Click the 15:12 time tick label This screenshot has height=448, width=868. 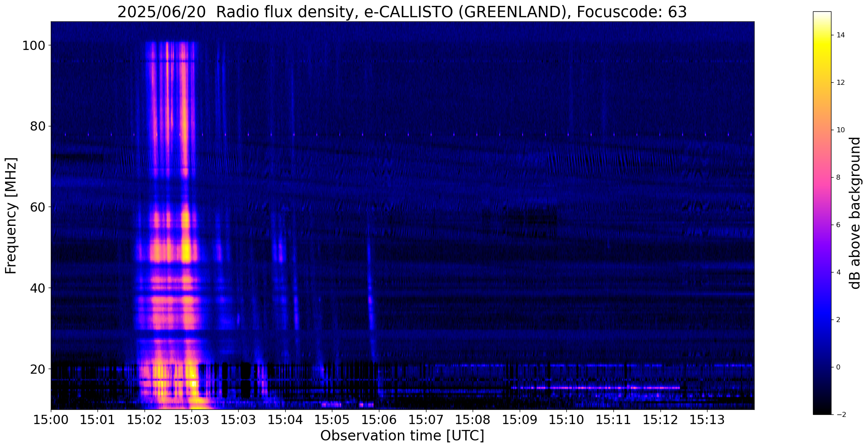[x=660, y=419]
